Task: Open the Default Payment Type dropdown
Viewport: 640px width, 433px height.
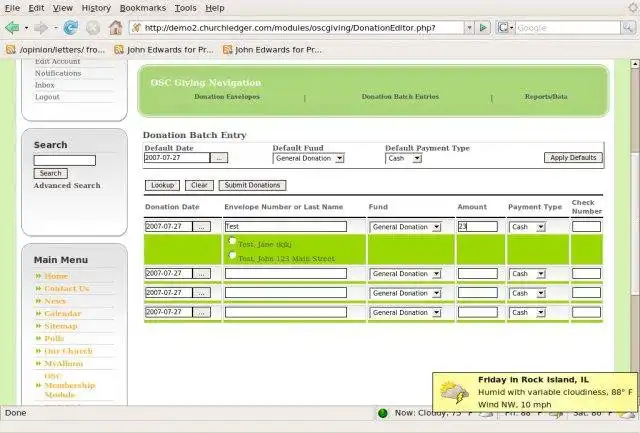Action: [404, 158]
